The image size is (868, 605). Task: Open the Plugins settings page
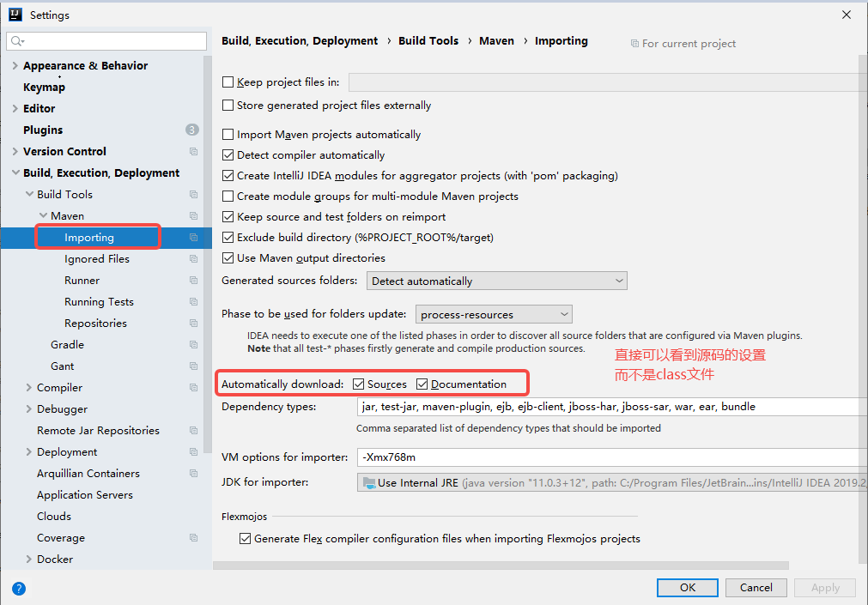(43, 130)
